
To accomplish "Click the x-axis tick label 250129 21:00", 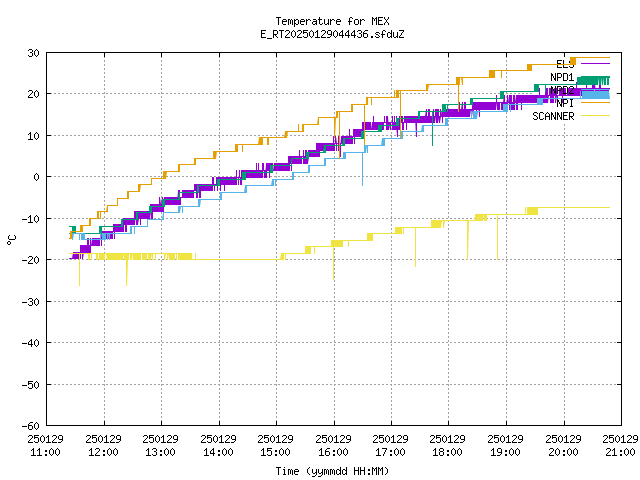I will tap(621, 446).
